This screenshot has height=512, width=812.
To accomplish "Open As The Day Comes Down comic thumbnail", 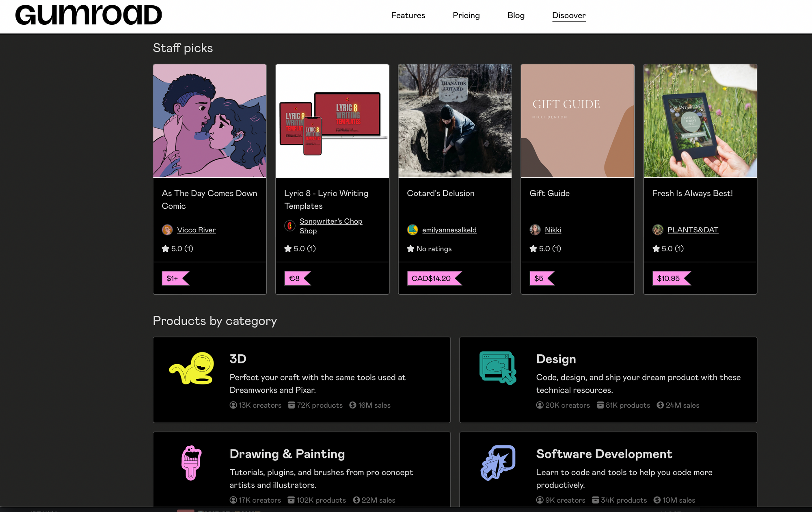I will (210, 121).
